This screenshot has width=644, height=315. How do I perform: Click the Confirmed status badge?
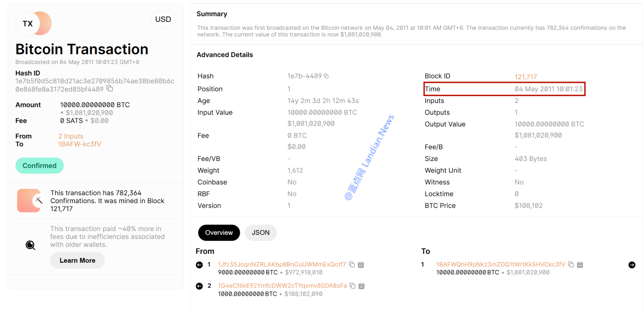[39, 165]
